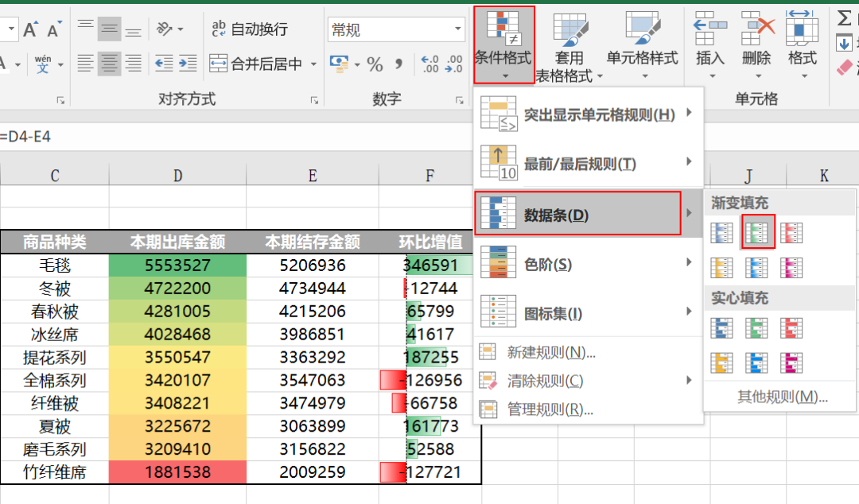Image resolution: width=859 pixels, height=504 pixels.
Task: Choose solid fill green data bar
Action: tap(756, 328)
